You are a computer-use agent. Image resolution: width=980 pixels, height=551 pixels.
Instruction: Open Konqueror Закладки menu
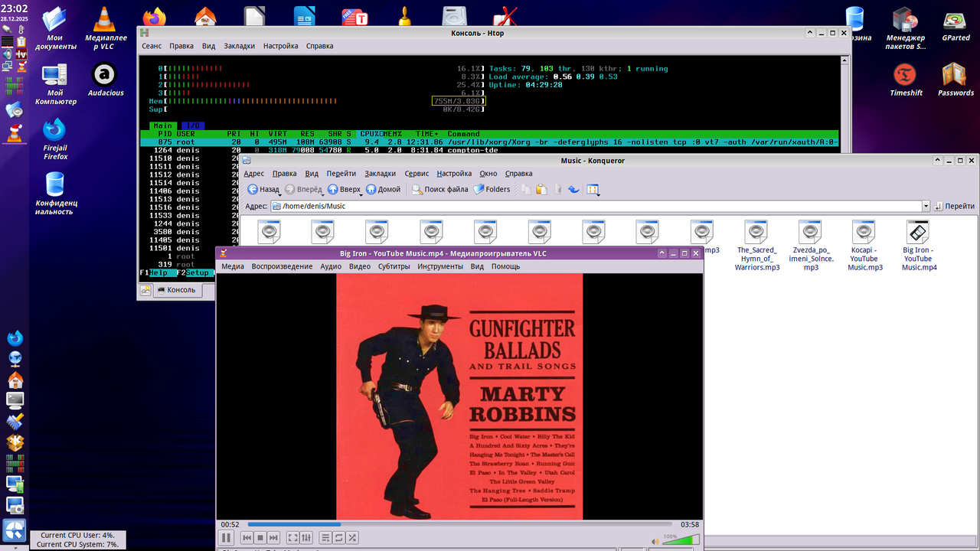click(381, 174)
